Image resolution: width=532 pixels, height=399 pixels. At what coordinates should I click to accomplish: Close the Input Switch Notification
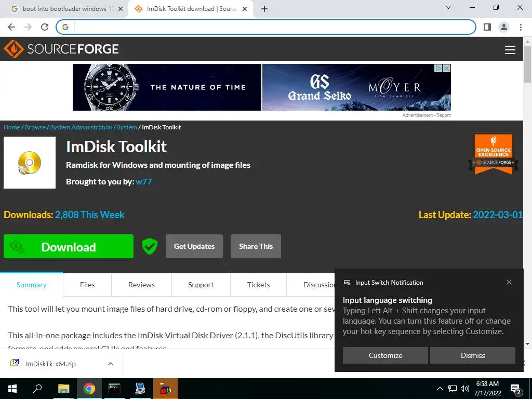coord(509,282)
